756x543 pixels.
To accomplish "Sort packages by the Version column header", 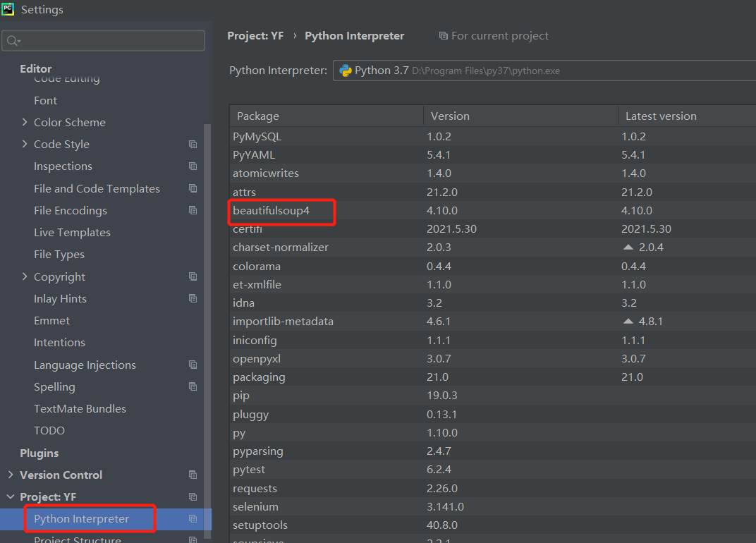I will tap(520, 116).
